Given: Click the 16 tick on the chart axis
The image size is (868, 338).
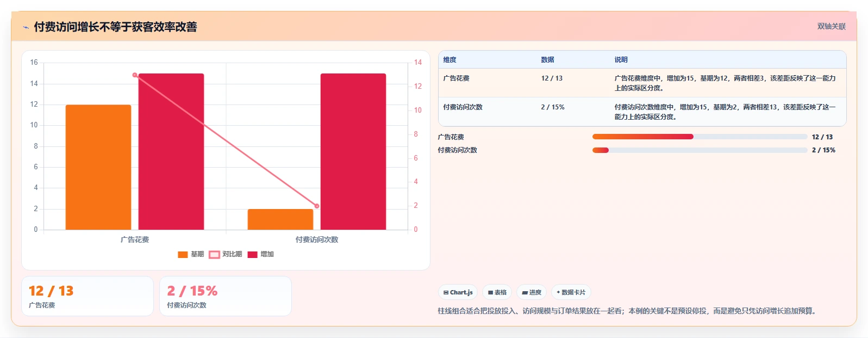Looking at the screenshot, I should tap(34, 63).
